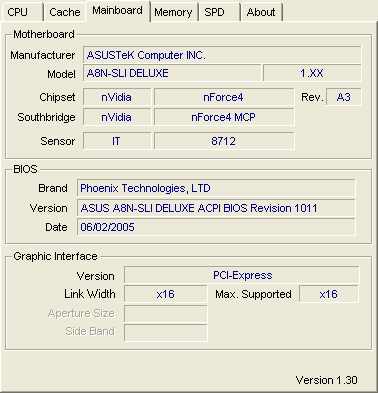Click the Model field A8N-SLI DELUXE
Viewport: 378px width, 393px height.
(x=172, y=73)
